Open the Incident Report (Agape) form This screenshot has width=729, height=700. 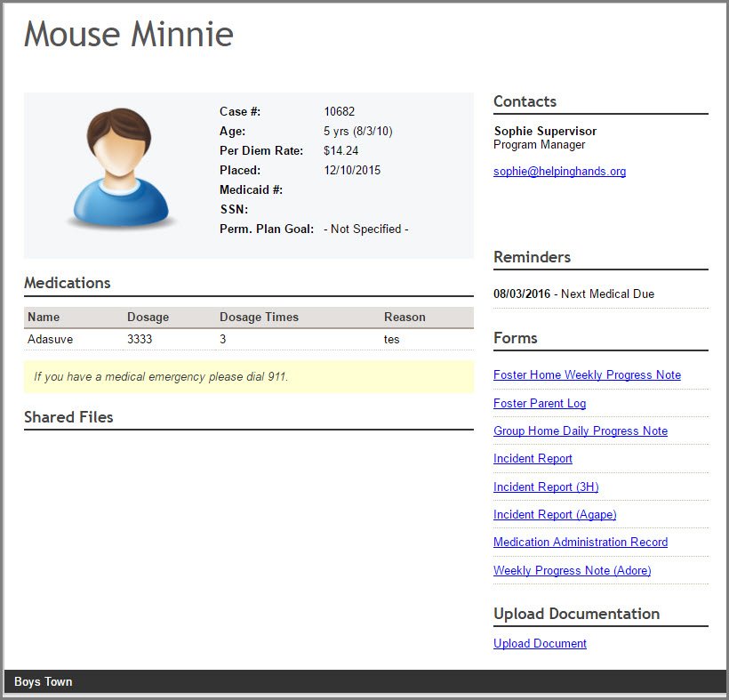555,514
